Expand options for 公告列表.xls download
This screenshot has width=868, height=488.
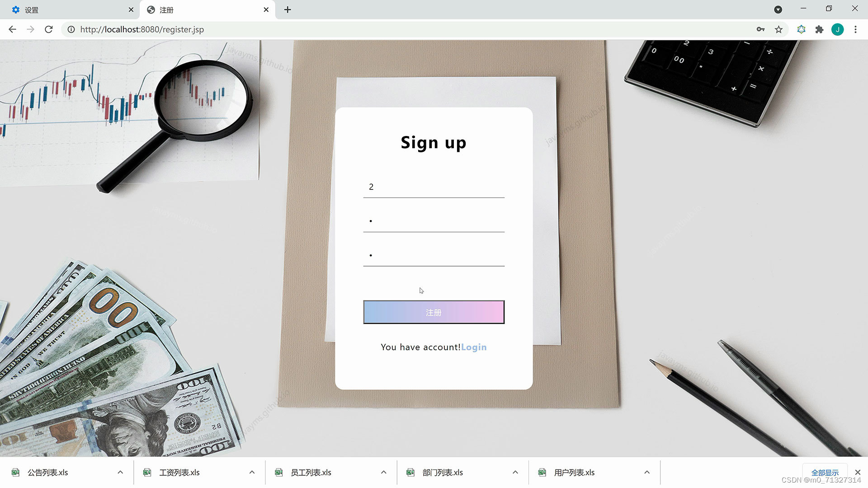click(x=120, y=472)
